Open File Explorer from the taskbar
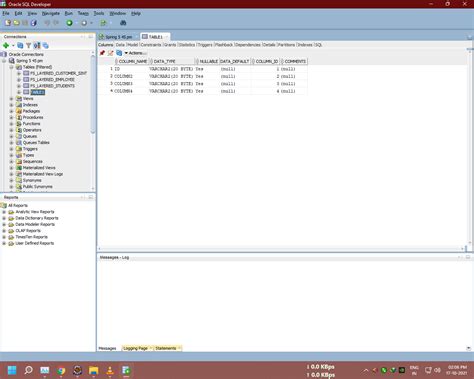Viewport: 474px width, 379px height. 94,370
